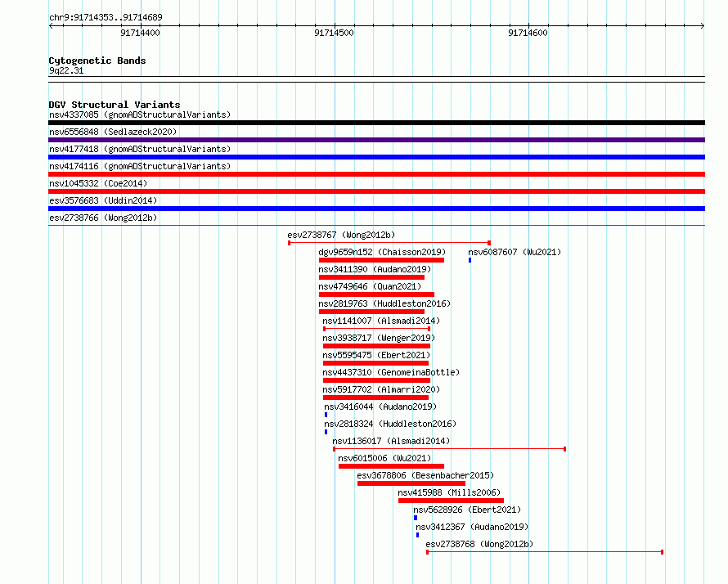Open dgv9659n152 (Chaisson2019) variant label
Image resolution: width=728 pixels, height=584 pixels.
tap(382, 252)
